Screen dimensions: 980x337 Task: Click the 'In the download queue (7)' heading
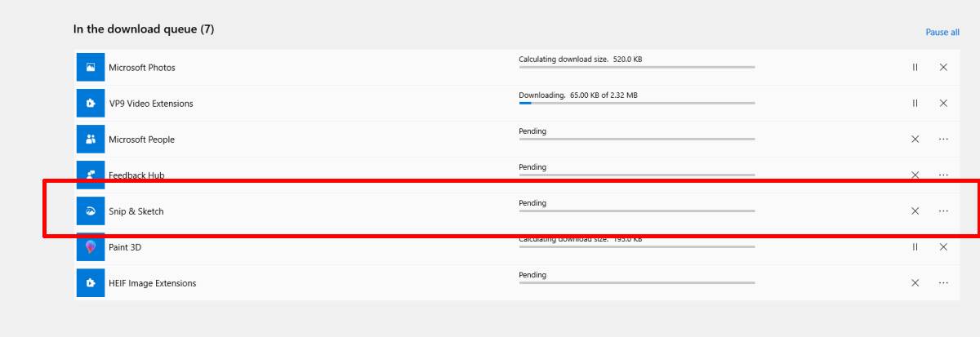click(x=144, y=29)
